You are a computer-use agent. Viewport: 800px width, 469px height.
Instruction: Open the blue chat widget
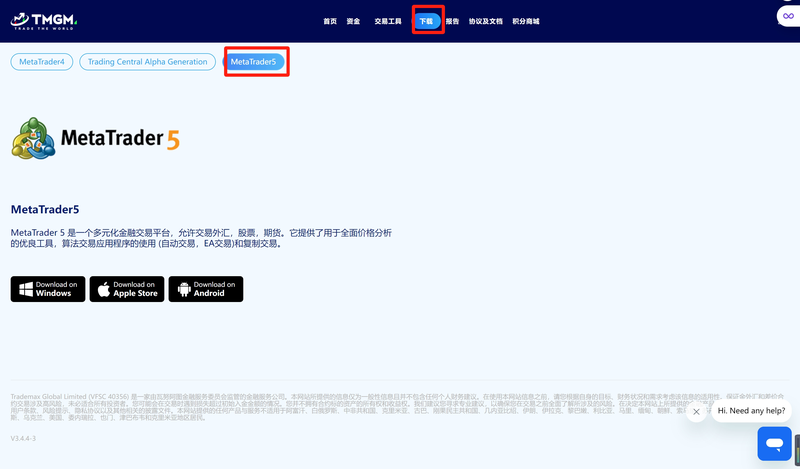(x=774, y=443)
